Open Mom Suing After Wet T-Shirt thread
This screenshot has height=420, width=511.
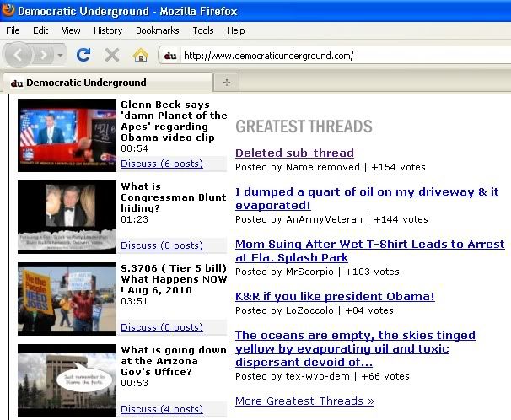tap(370, 250)
